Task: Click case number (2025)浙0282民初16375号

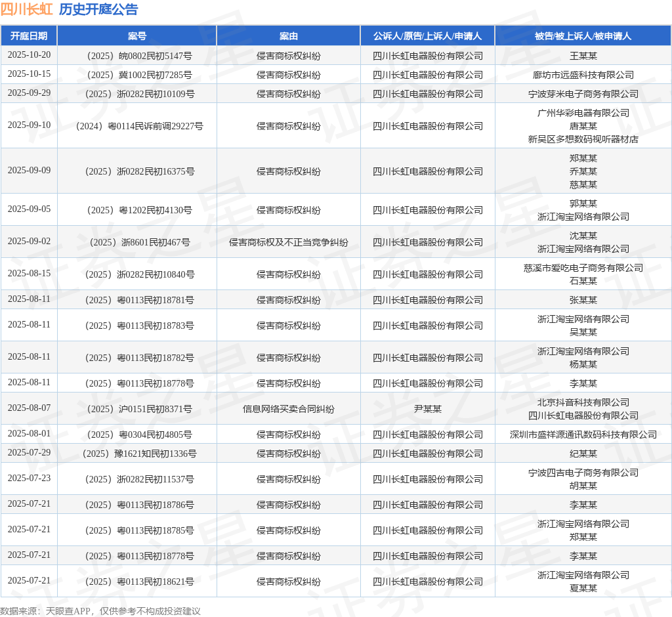Action: (x=140, y=171)
